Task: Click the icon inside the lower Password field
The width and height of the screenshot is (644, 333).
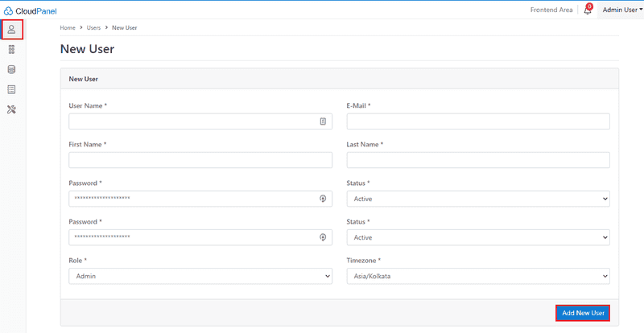Action: [323, 237]
